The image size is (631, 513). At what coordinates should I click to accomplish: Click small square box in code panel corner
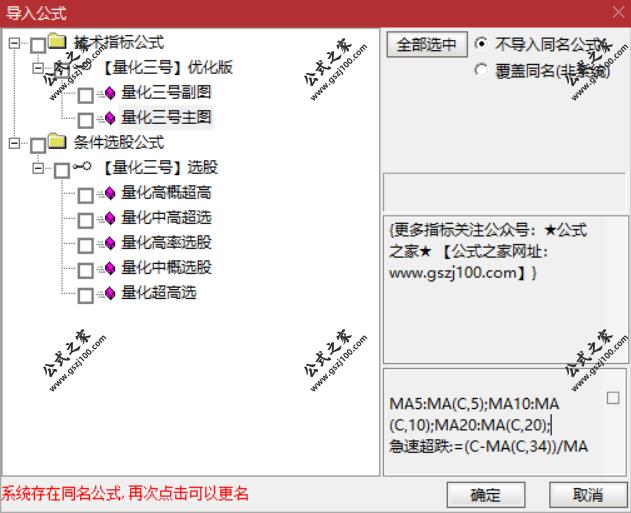pyautogui.click(x=613, y=398)
